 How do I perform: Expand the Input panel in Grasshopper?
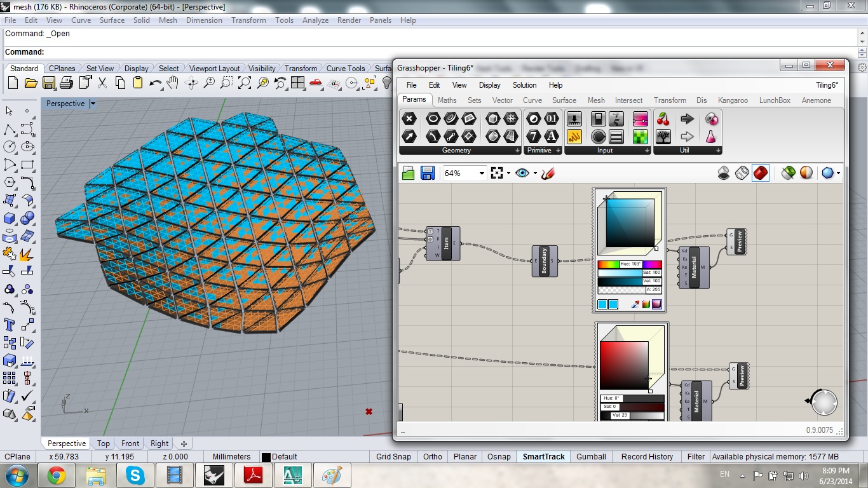pos(647,151)
